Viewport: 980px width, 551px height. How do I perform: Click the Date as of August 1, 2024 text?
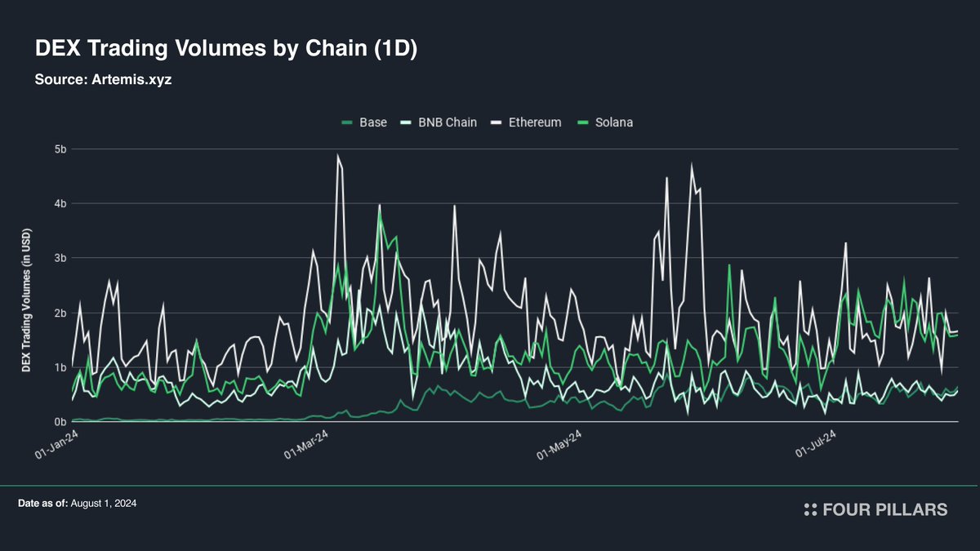tap(77, 504)
